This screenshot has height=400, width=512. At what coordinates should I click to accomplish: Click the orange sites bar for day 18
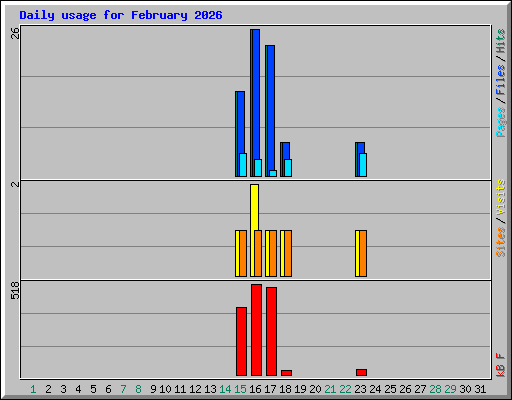(288, 253)
